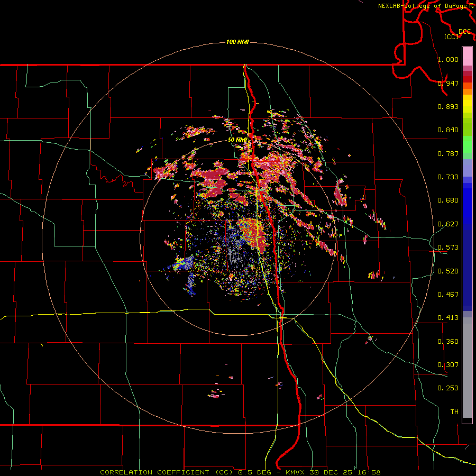Click the 0.360 scale value
This screenshot has width=476, height=476.
pos(448,342)
